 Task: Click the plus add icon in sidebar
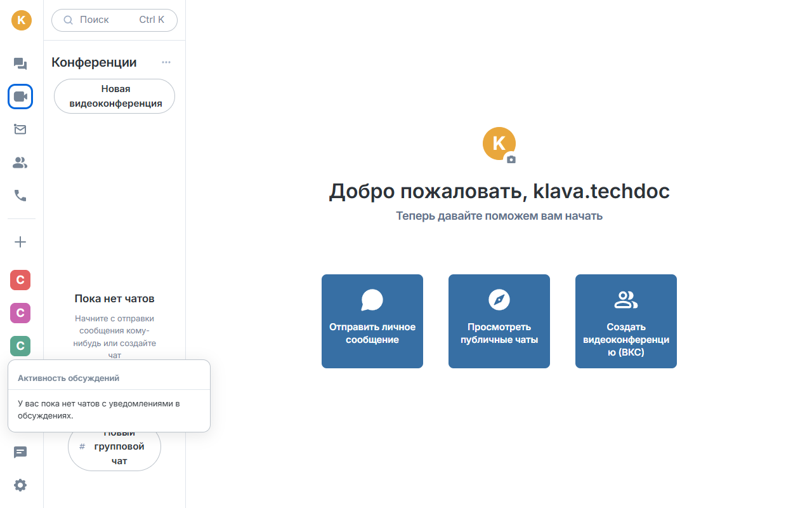tap(20, 242)
